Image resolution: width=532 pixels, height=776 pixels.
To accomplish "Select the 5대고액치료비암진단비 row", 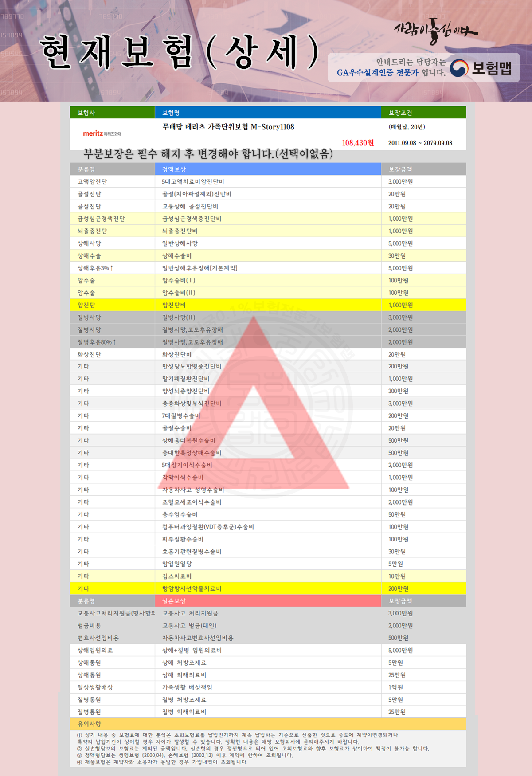I will pos(268,182).
